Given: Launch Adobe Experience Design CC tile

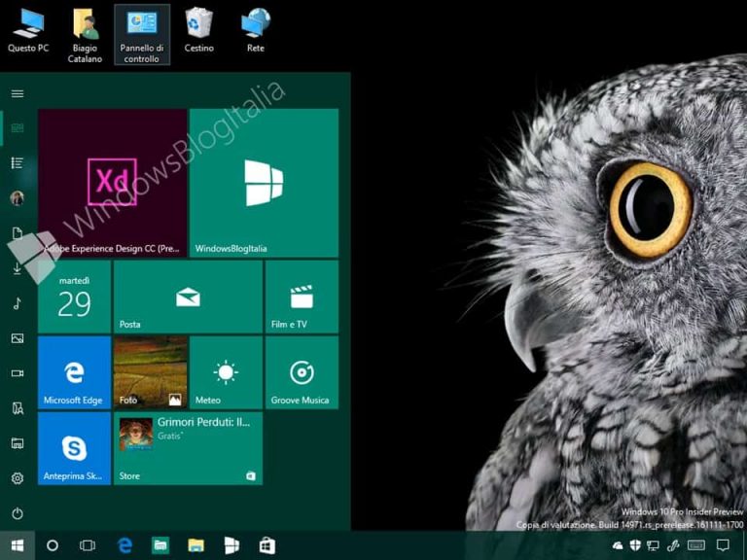Looking at the screenshot, I should (113, 184).
